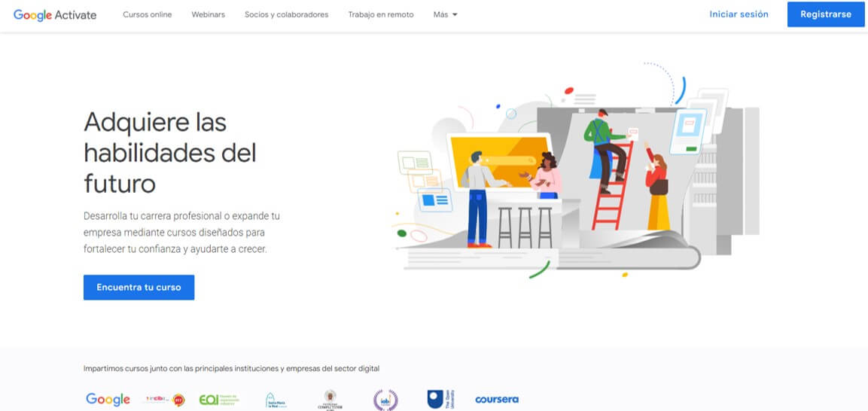The width and height of the screenshot is (868, 411).
Task: Click the heading Adquiere las habilidades del futuro
Action: point(170,152)
